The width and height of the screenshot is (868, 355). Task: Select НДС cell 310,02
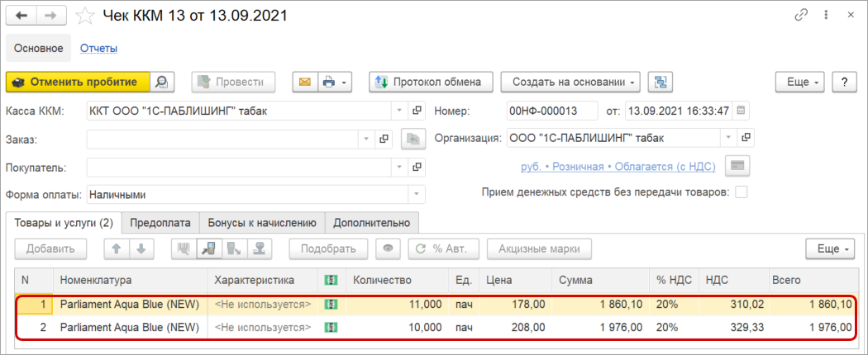[733, 304]
